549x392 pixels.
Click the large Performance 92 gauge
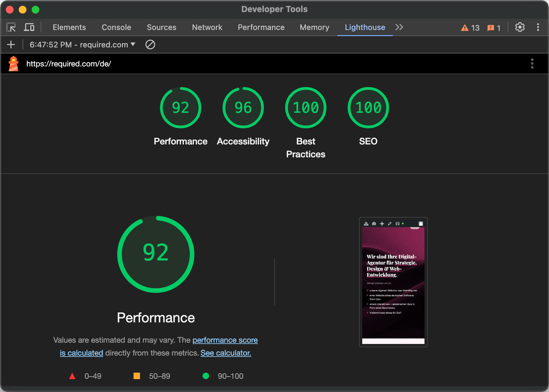point(156,254)
